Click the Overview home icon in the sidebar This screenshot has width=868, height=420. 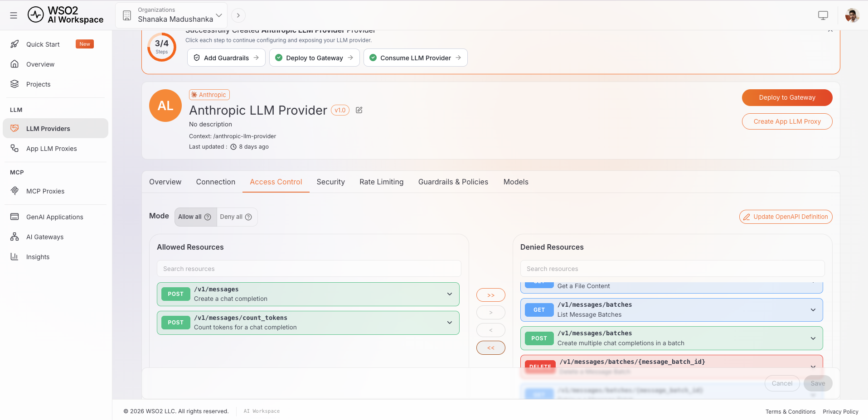point(15,64)
